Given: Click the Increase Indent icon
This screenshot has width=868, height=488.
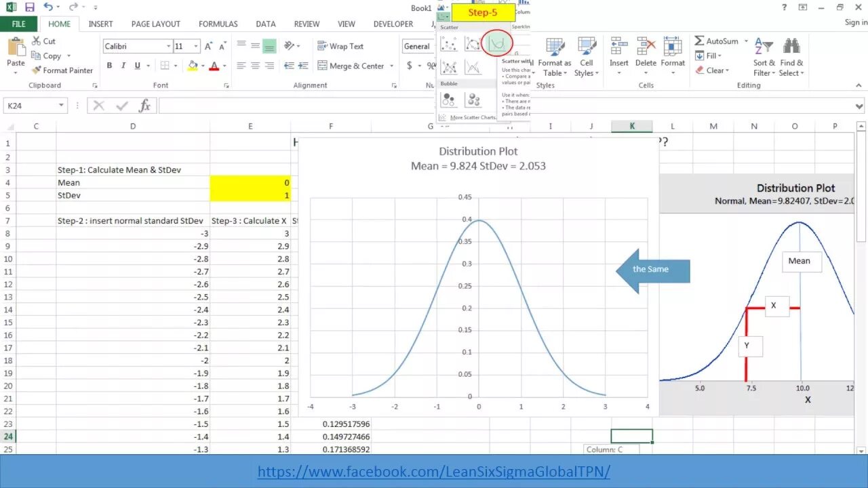Looking at the screenshot, I should pos(303,66).
